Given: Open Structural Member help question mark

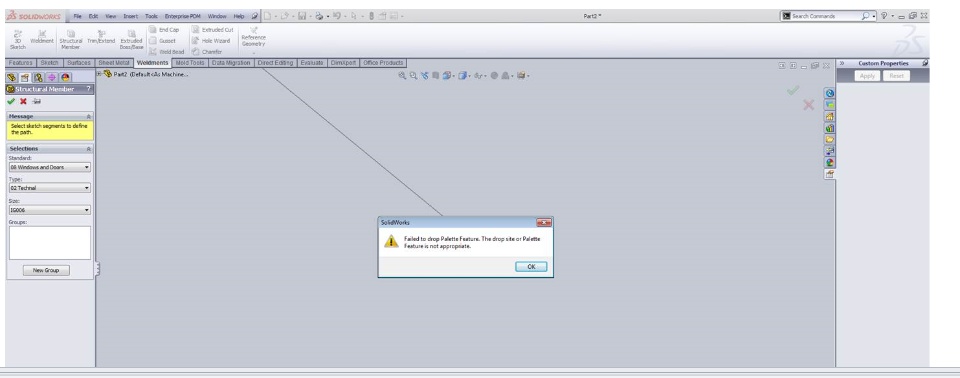Looking at the screenshot, I should pos(88,89).
